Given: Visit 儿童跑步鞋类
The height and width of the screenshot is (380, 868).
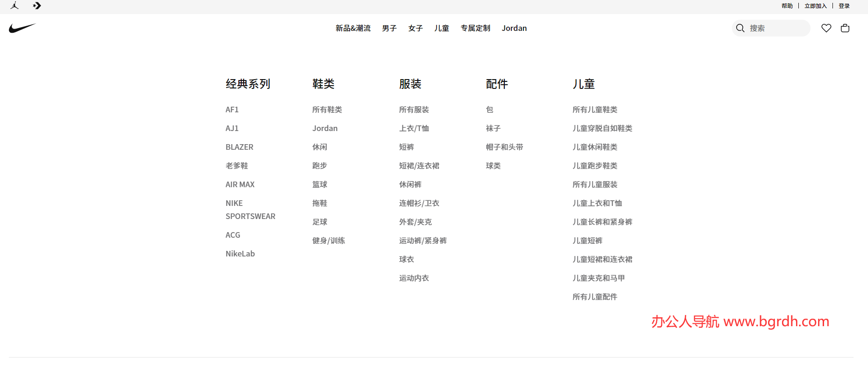Looking at the screenshot, I should (595, 166).
